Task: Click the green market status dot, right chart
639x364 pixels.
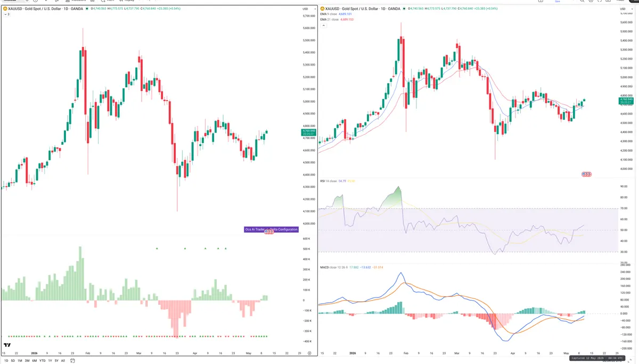Action: 405,9
